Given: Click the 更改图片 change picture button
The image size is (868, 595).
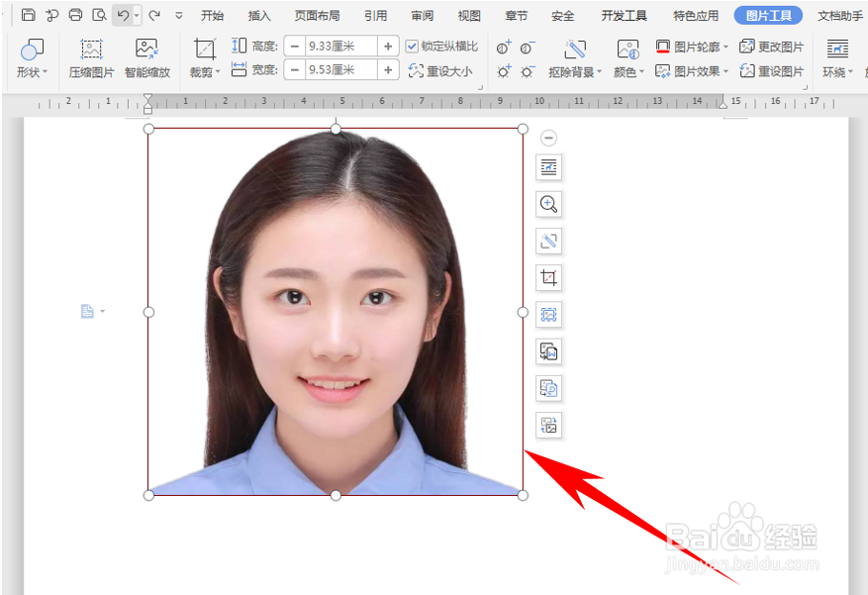Looking at the screenshot, I should (x=772, y=47).
